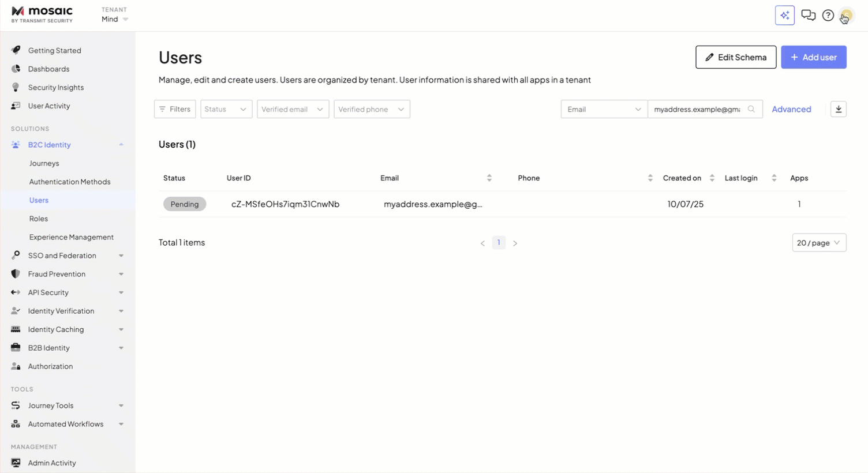Click the search magnifier icon
868x473 pixels.
pos(751,109)
